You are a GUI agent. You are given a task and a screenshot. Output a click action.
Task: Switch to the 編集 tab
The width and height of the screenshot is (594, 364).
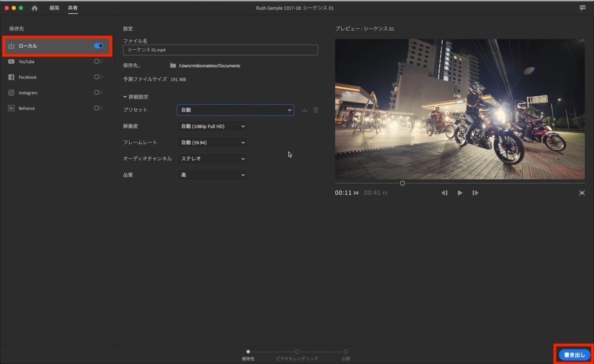tap(55, 8)
